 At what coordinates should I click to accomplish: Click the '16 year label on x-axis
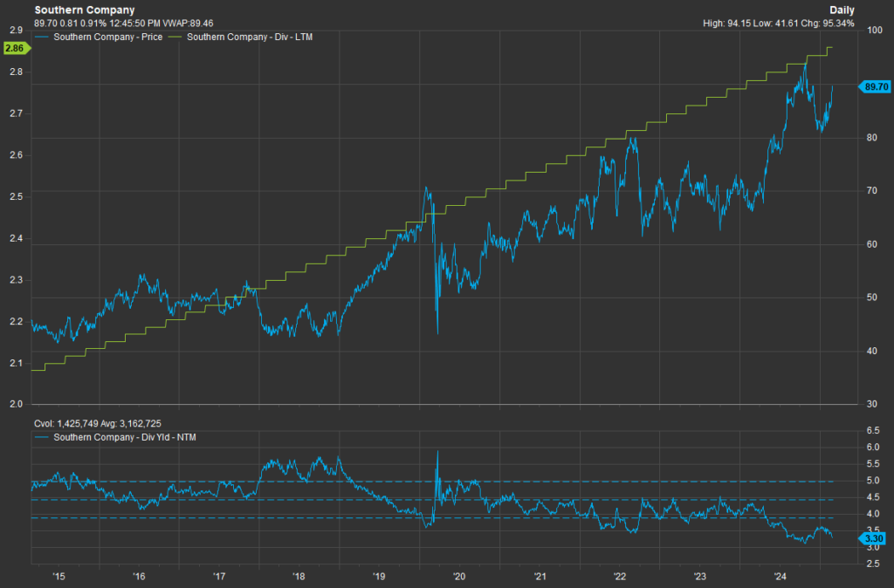pos(139,576)
